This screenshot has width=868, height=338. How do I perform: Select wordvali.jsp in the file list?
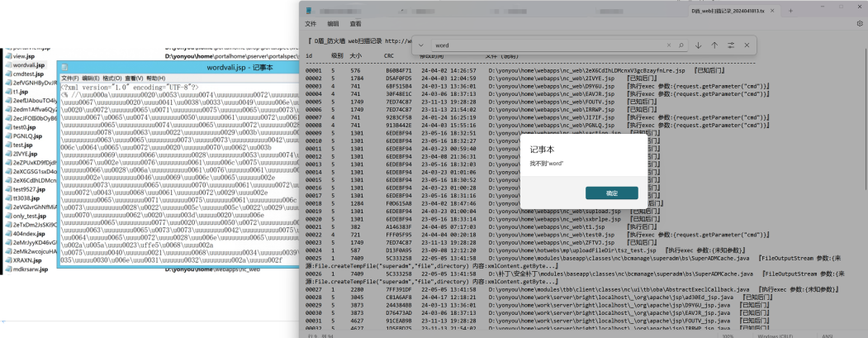[28, 64]
